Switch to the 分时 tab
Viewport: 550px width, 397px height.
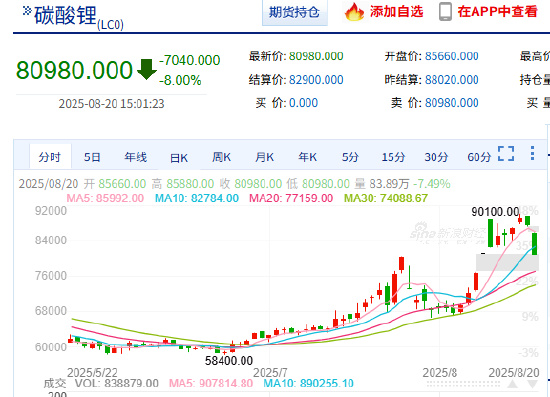pyautogui.click(x=50, y=157)
